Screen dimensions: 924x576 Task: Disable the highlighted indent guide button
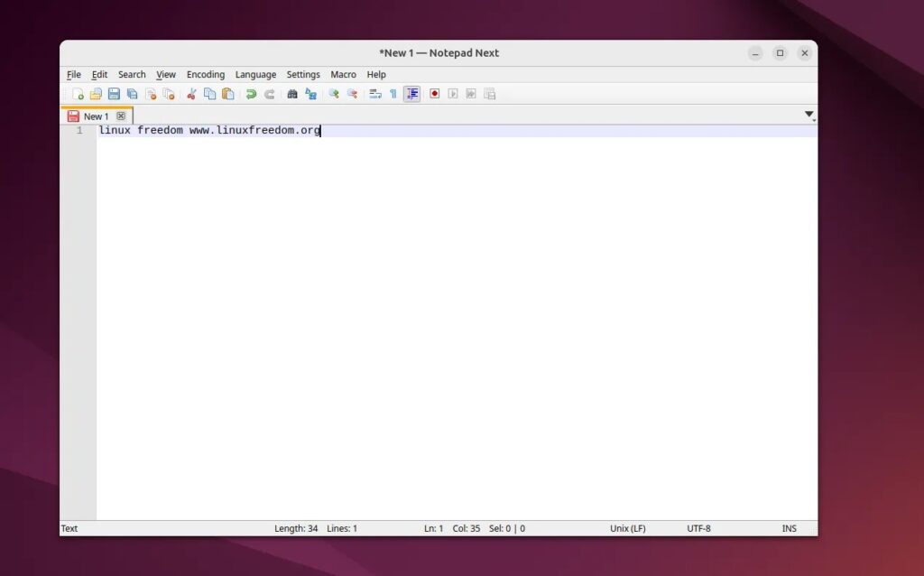pos(411,94)
